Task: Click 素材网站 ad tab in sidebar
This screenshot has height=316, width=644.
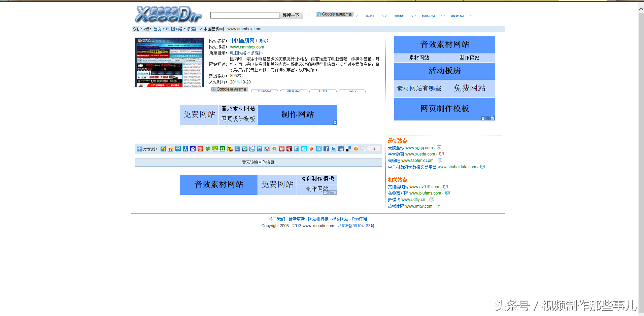Action: (x=419, y=58)
